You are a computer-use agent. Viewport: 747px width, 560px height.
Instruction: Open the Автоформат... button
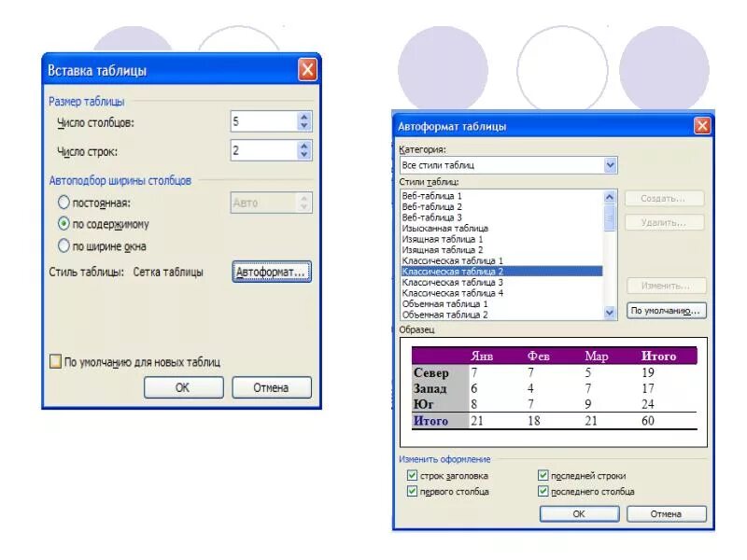click(272, 272)
